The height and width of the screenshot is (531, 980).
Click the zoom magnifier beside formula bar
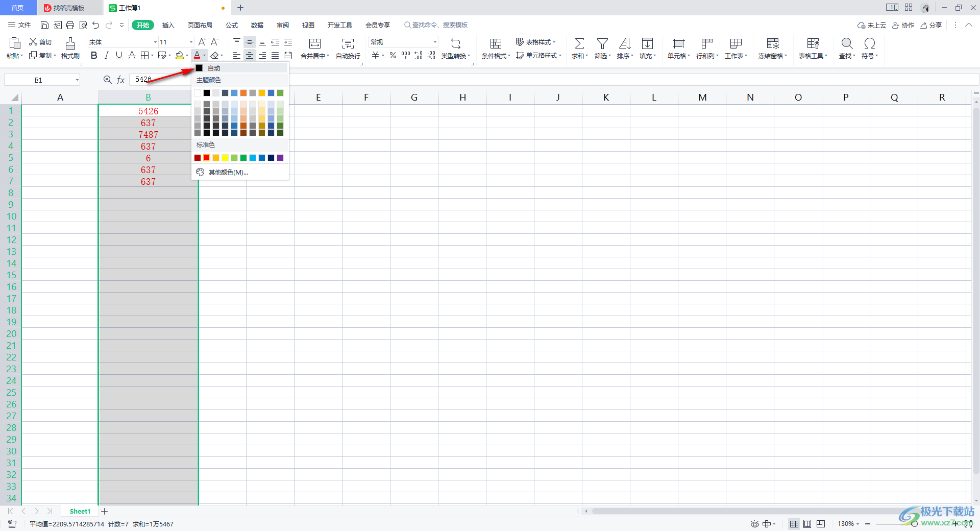pos(107,80)
